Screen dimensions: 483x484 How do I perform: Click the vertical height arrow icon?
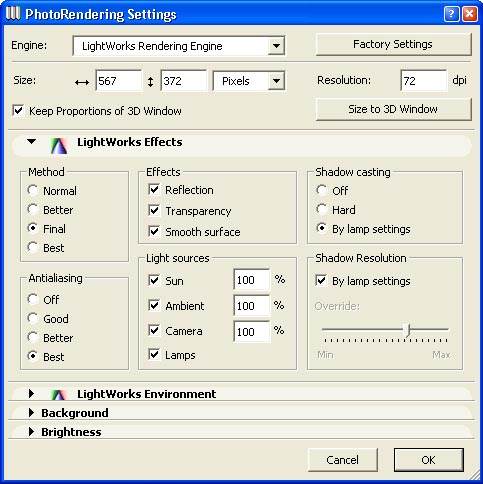pyautogui.click(x=151, y=82)
